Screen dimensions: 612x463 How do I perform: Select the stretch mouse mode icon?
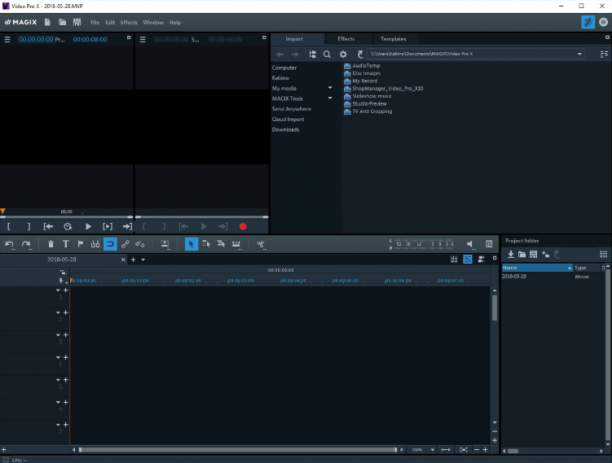click(236, 244)
